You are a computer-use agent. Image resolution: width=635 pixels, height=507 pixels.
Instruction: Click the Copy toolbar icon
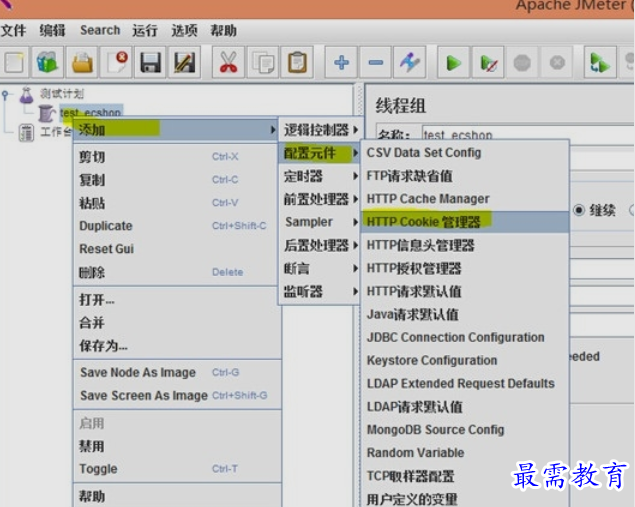263,63
